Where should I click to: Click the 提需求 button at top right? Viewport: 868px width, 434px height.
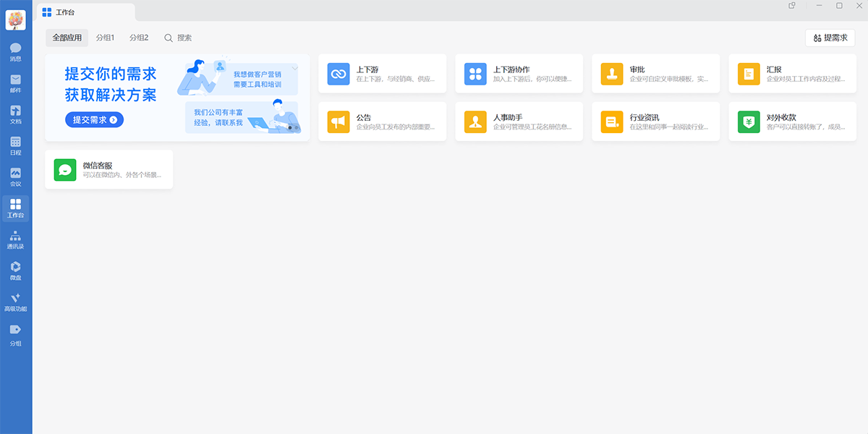[x=830, y=38]
